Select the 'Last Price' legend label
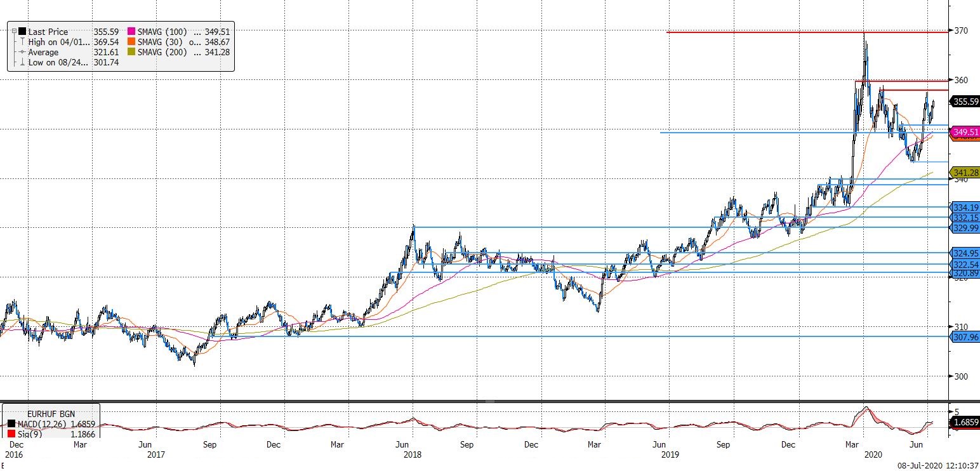Screen dimensions: 980x471 [48, 32]
